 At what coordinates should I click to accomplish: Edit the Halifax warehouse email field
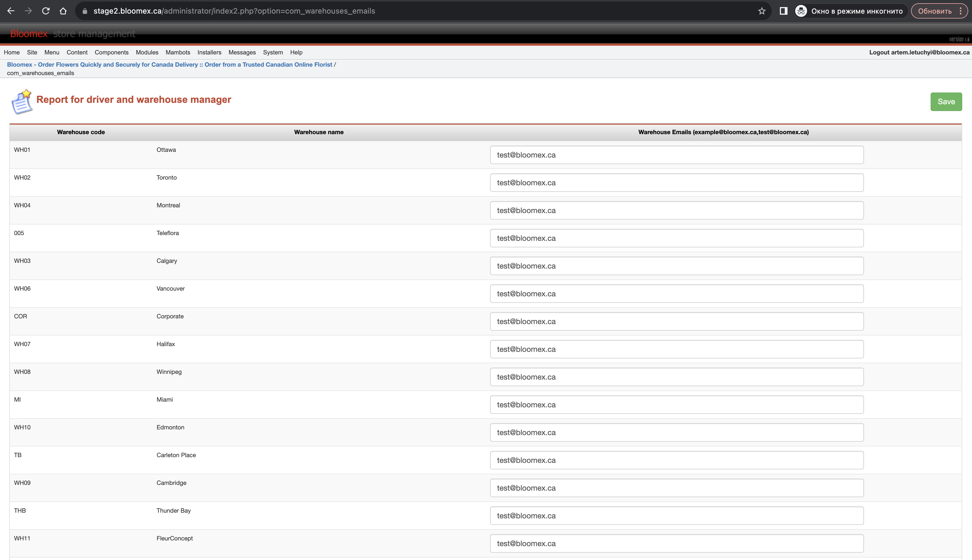[x=676, y=349]
